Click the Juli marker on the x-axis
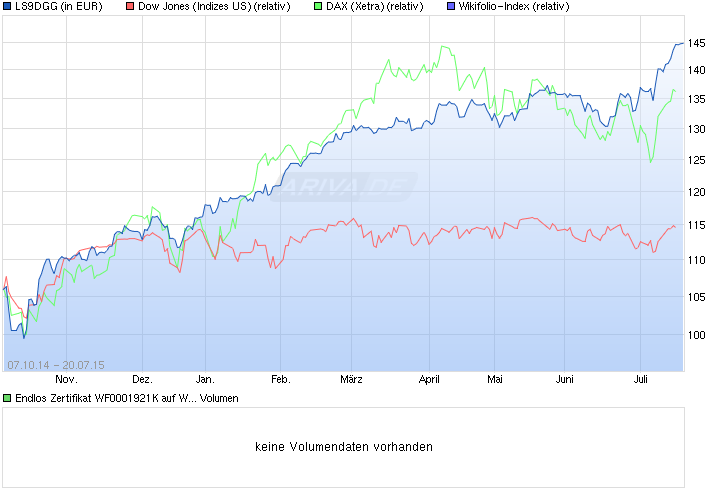726x496 pixels. [x=642, y=380]
